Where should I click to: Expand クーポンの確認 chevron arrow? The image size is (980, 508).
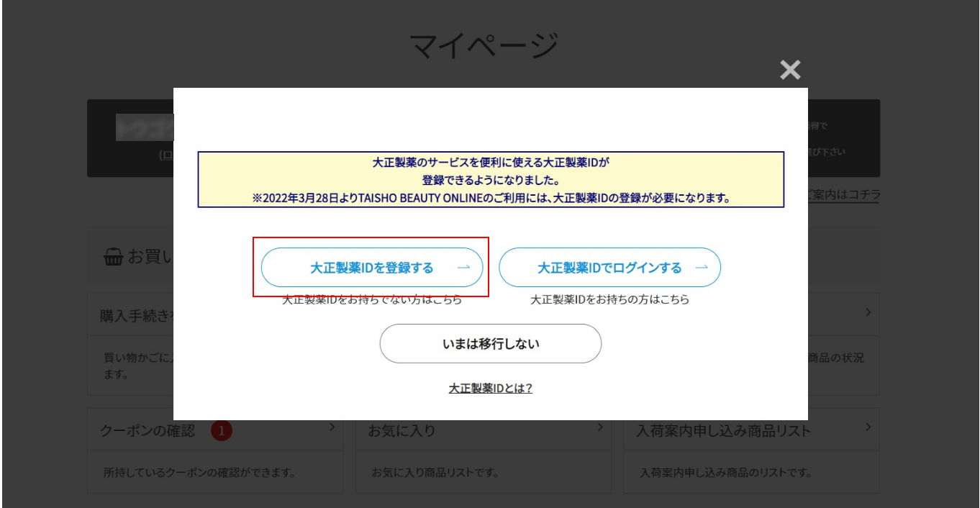(x=332, y=427)
